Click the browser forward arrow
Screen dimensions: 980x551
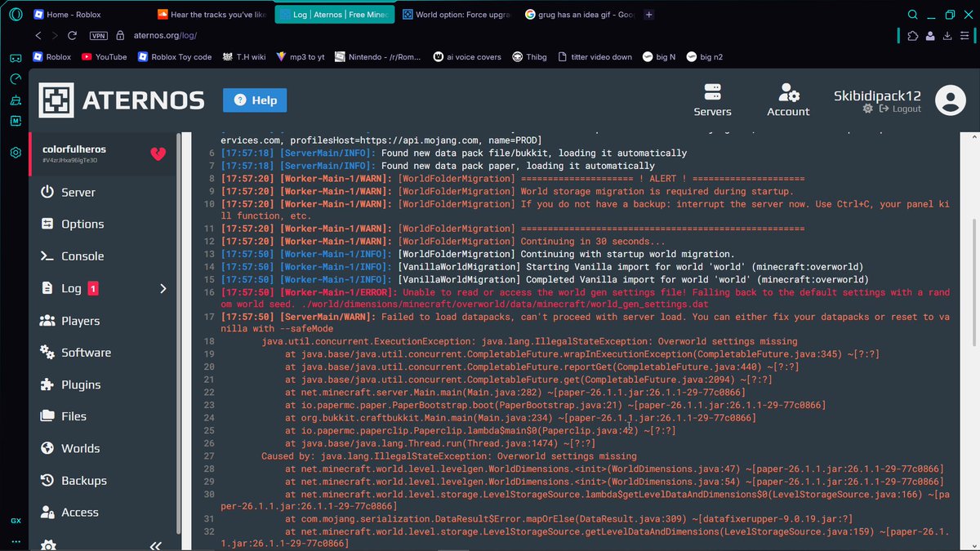55,36
